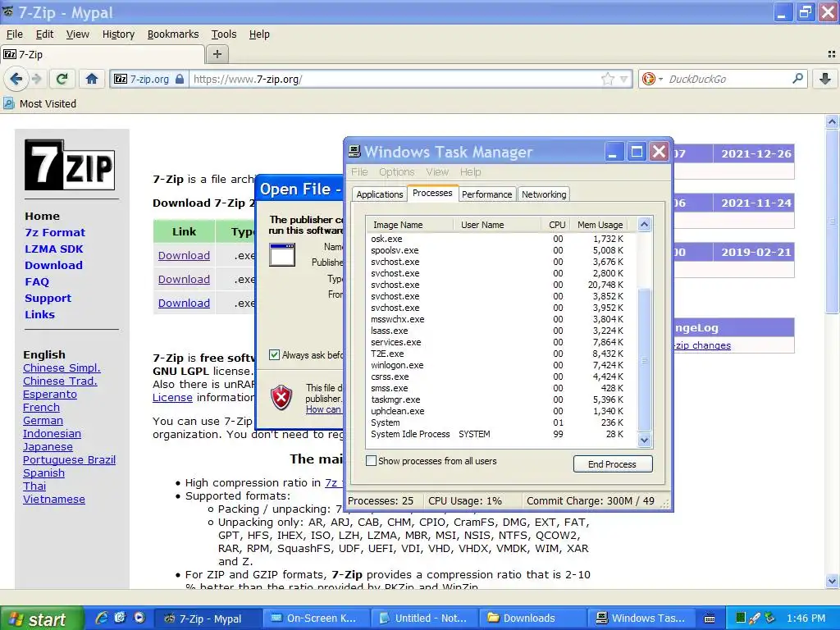The image size is (840, 630).
Task: Open the Bookmarks menu
Action: [x=173, y=34]
